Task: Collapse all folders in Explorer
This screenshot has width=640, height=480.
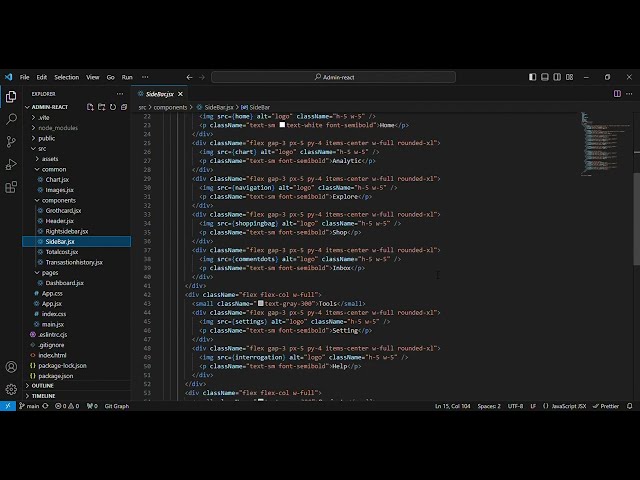Action: pos(124,107)
